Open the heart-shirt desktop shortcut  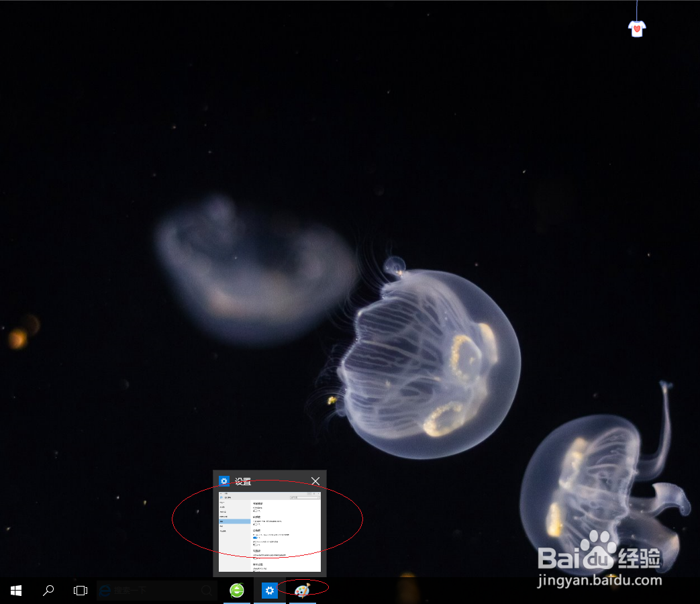[636, 28]
